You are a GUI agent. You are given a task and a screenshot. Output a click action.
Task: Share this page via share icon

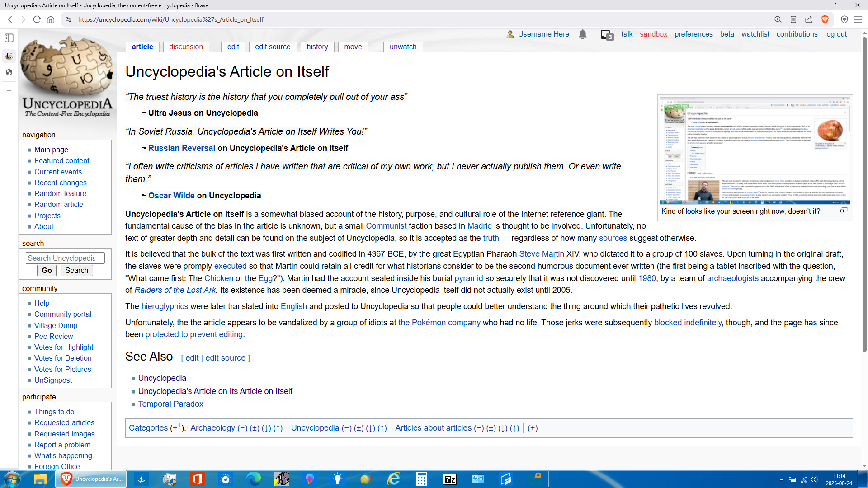tap(809, 19)
